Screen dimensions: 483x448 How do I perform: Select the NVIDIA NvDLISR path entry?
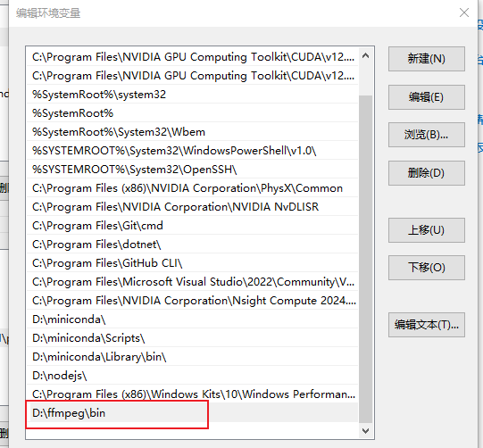pyautogui.click(x=193, y=207)
